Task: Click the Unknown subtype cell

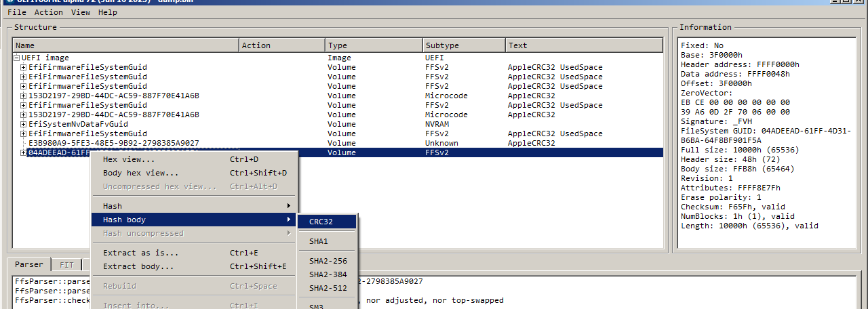Action: click(464, 143)
